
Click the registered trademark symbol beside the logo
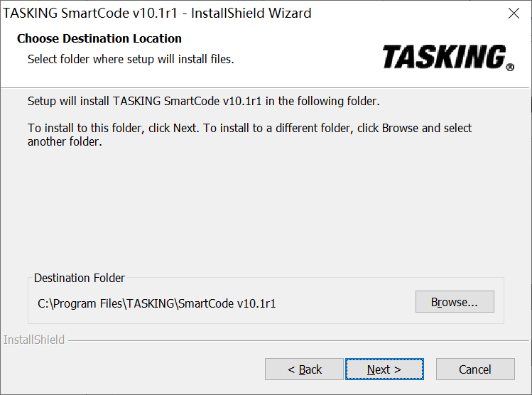pos(510,68)
